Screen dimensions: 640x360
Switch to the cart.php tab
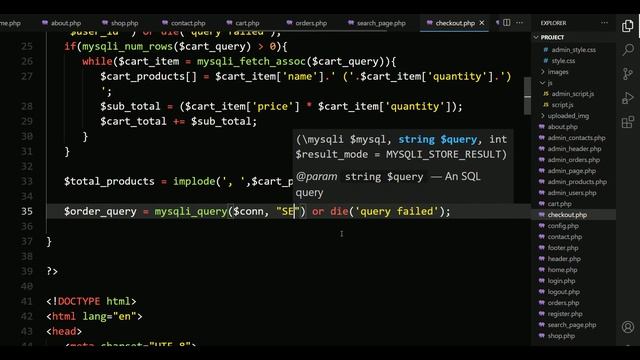click(243, 23)
